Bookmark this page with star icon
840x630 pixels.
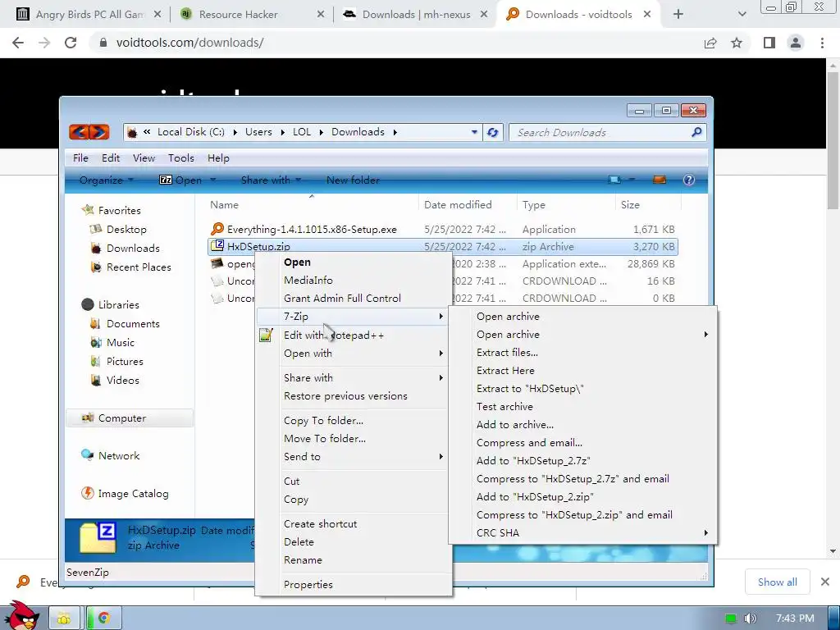(737, 43)
